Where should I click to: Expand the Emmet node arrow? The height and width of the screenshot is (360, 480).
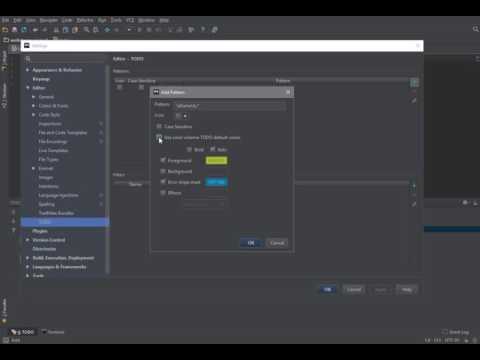pos(34,168)
